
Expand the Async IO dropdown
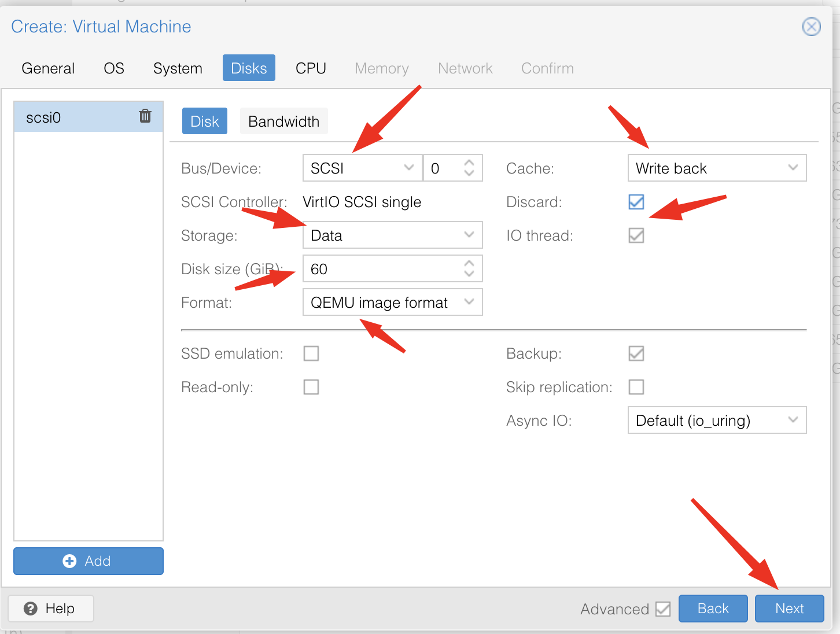tap(716, 421)
